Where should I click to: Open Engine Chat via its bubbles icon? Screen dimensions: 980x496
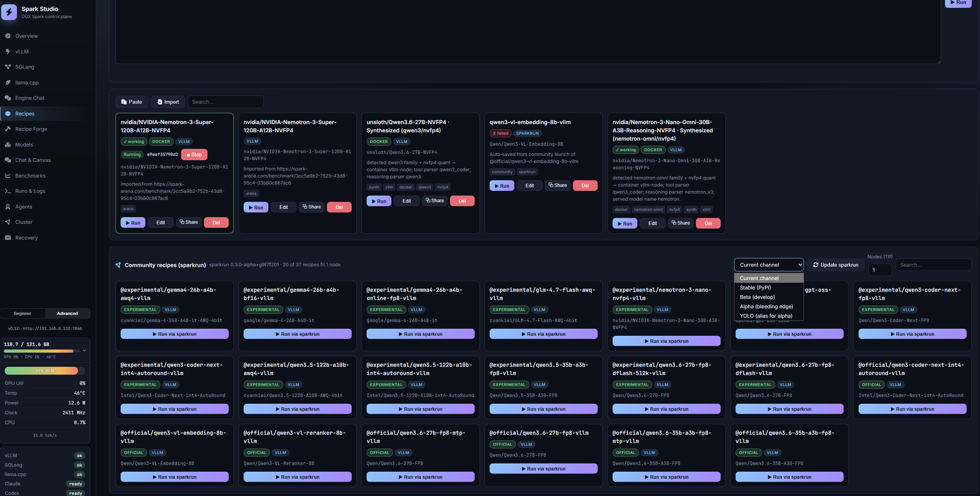coord(8,98)
